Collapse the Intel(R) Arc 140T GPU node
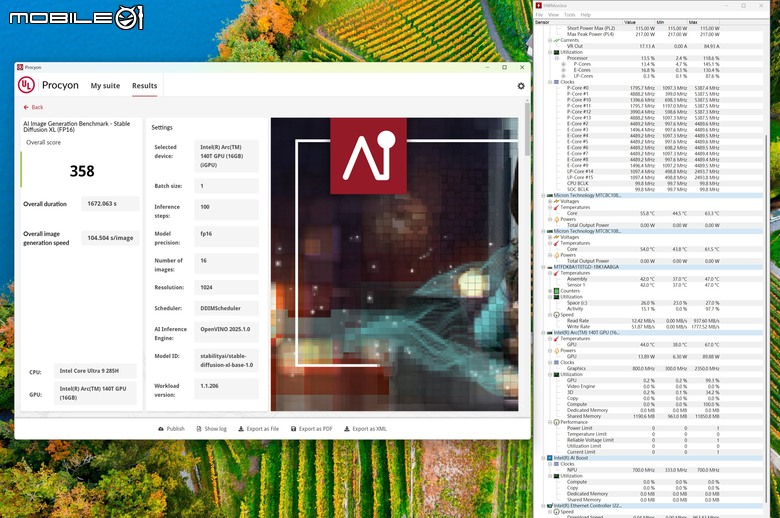 point(543,333)
